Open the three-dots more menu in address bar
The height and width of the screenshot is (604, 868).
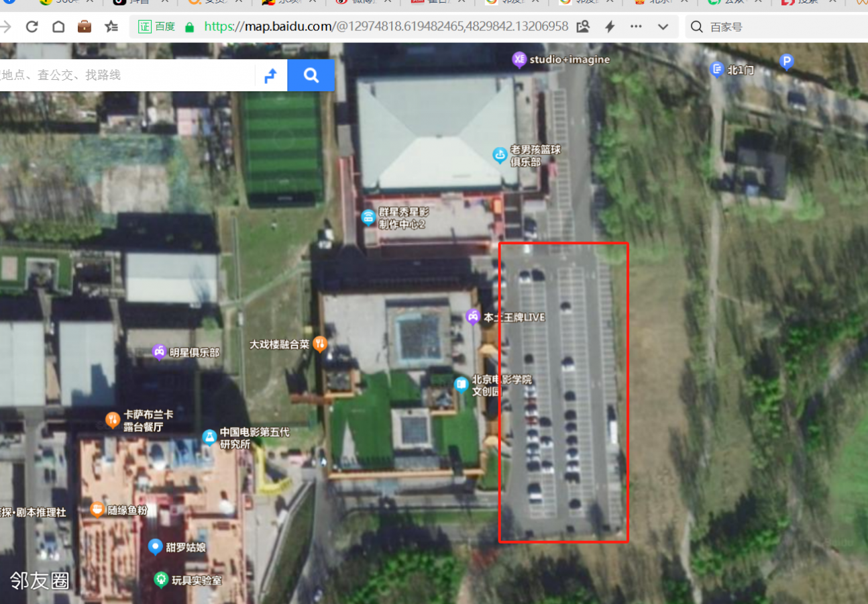(x=636, y=27)
